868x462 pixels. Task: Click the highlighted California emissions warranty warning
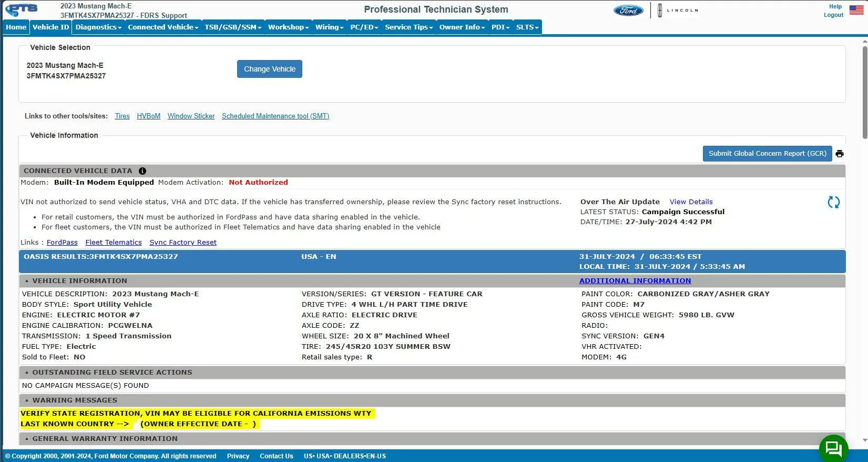click(x=196, y=414)
